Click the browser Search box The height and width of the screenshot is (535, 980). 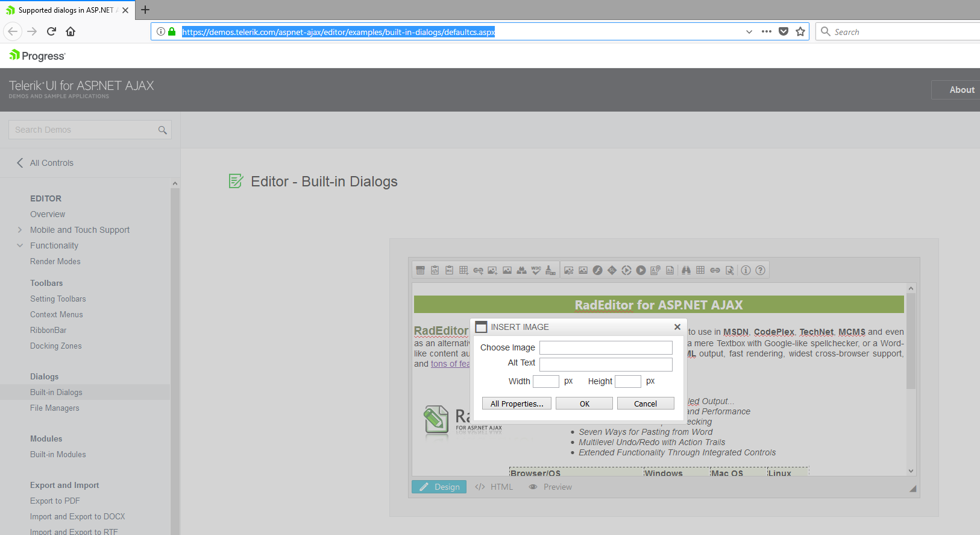point(898,32)
